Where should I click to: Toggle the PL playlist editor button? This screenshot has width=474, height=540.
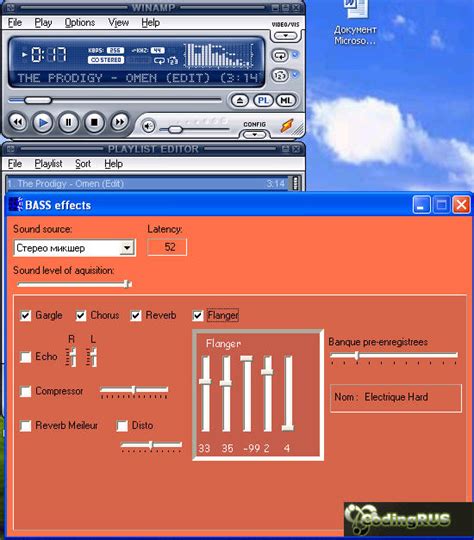(x=263, y=101)
